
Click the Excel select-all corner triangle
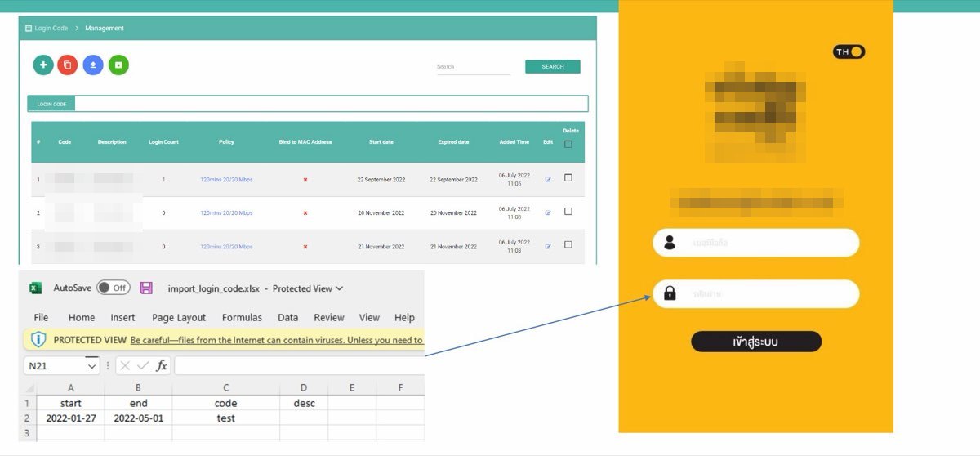tap(30, 387)
